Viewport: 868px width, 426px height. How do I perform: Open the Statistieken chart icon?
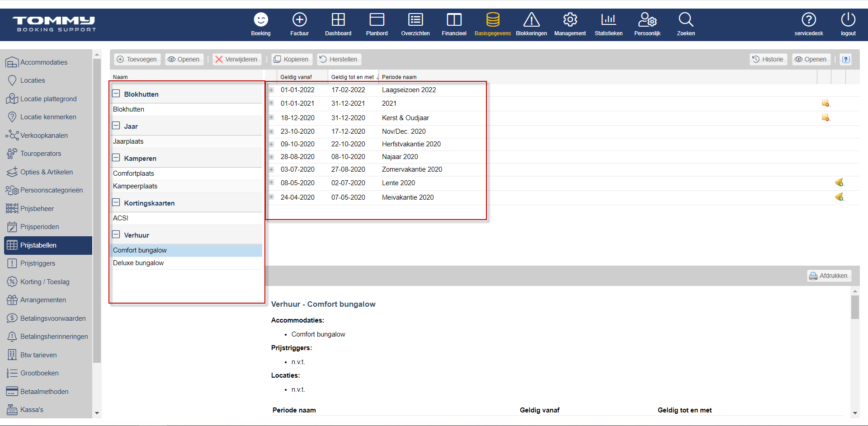coord(609,20)
